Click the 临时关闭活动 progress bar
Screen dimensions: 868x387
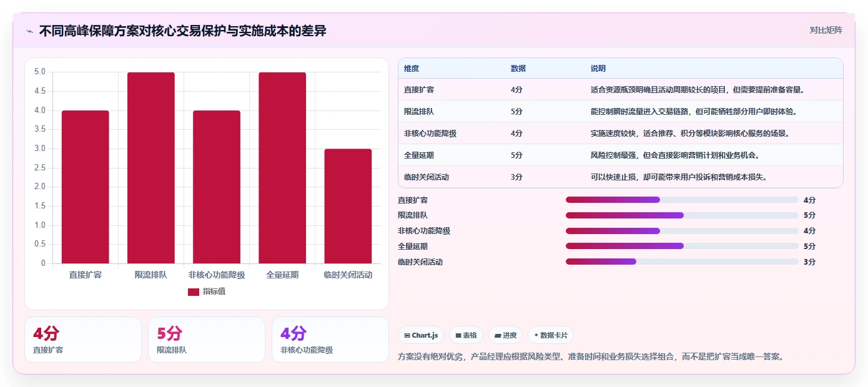(x=682, y=262)
